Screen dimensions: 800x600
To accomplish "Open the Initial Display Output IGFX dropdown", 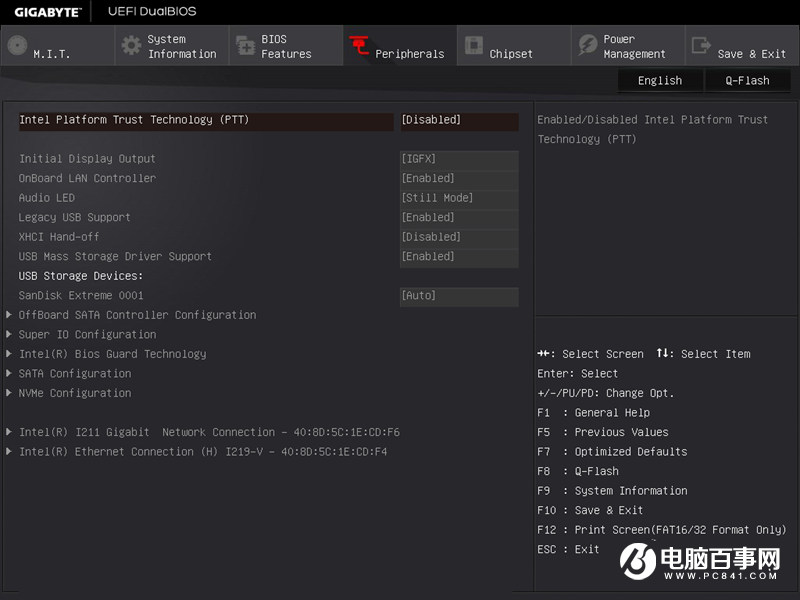I will point(458,159).
